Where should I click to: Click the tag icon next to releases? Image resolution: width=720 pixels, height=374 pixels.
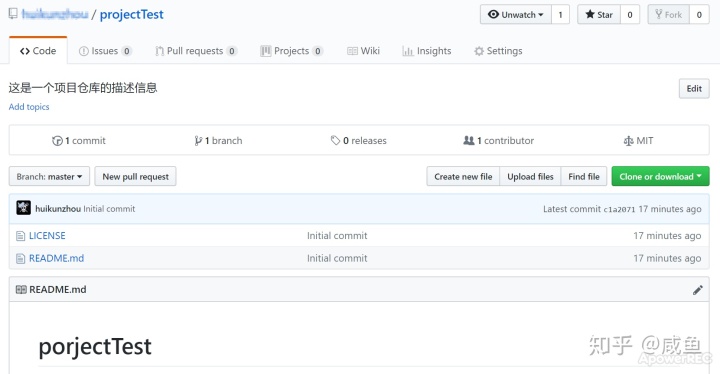point(335,141)
